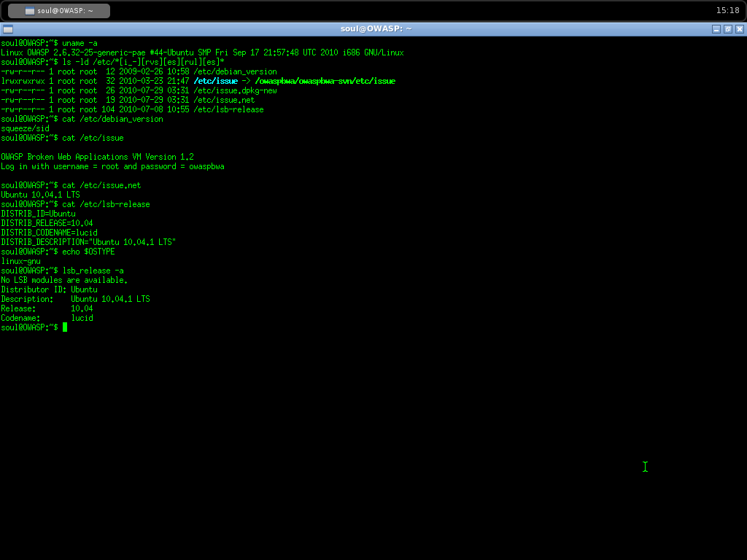Click the 'linux-gnu' output line

(20, 261)
